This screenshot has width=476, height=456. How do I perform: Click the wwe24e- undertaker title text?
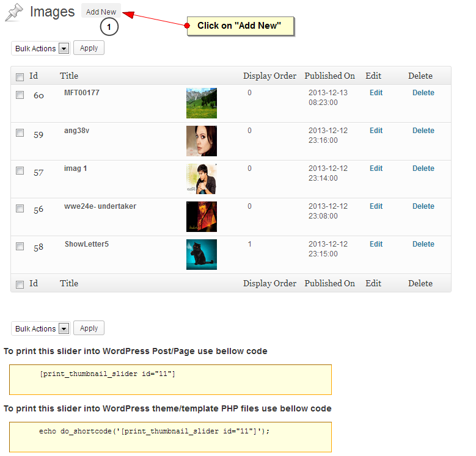(x=100, y=206)
